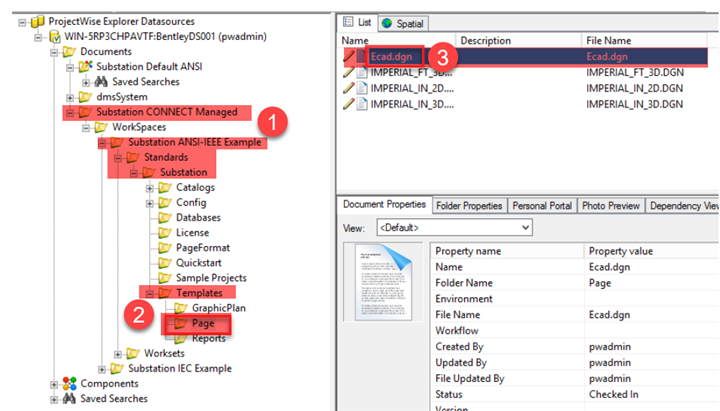Click the binoculars icon beside dmsSystem's sibling Saved Searches

tap(101, 82)
